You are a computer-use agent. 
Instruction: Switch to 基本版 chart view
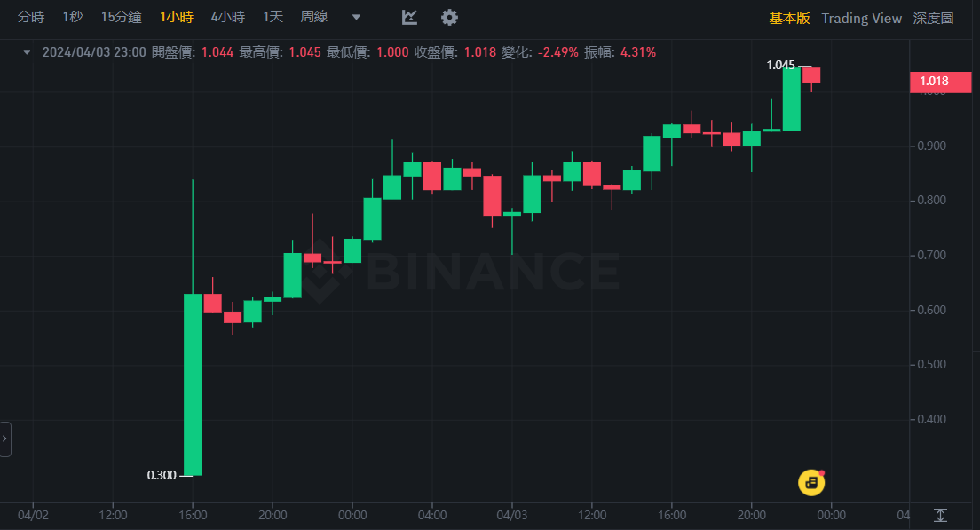tap(789, 19)
